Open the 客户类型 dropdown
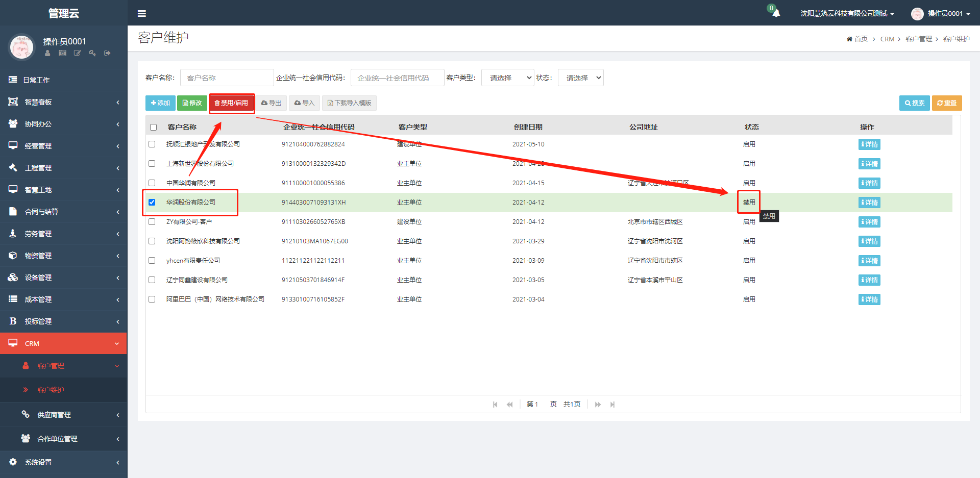The image size is (980, 478). pos(507,78)
